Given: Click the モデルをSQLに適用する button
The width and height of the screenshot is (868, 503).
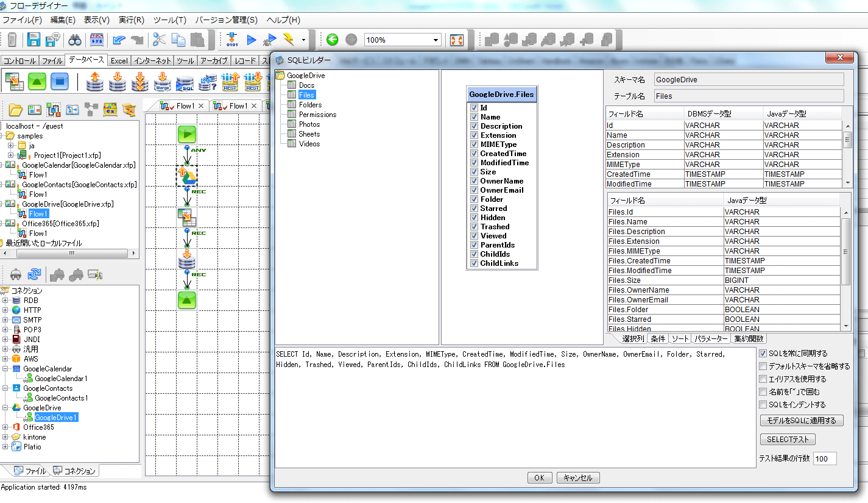Looking at the screenshot, I should [x=802, y=421].
